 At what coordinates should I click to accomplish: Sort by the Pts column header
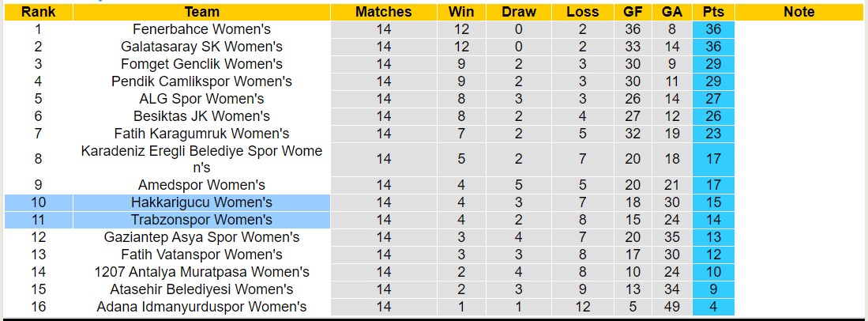[x=713, y=12]
